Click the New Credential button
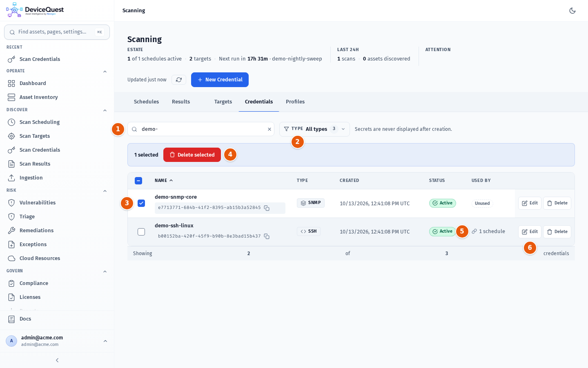The height and width of the screenshot is (368, 588). point(220,80)
